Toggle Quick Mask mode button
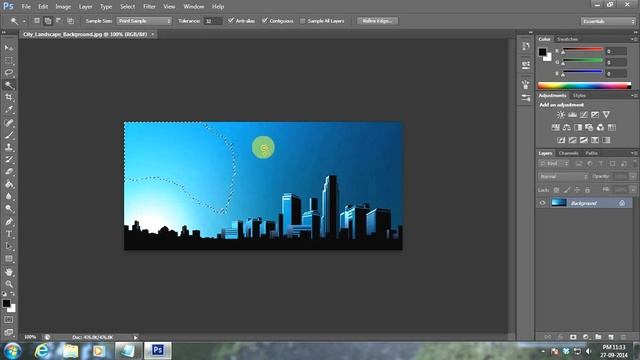Screen dimensions: 640x360 point(9,320)
